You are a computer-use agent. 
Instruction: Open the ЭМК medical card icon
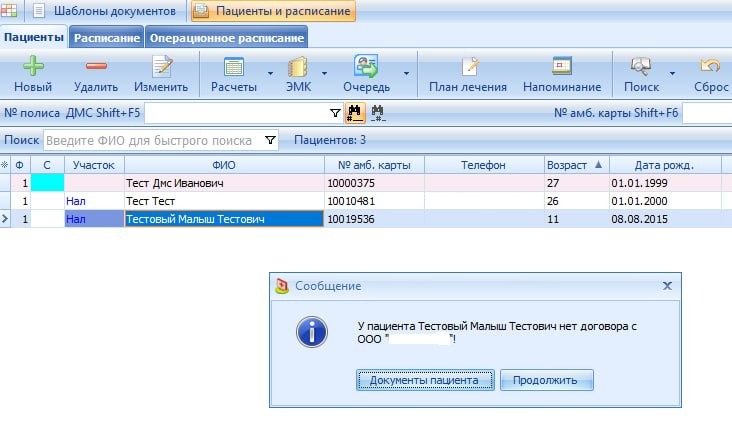[x=298, y=67]
